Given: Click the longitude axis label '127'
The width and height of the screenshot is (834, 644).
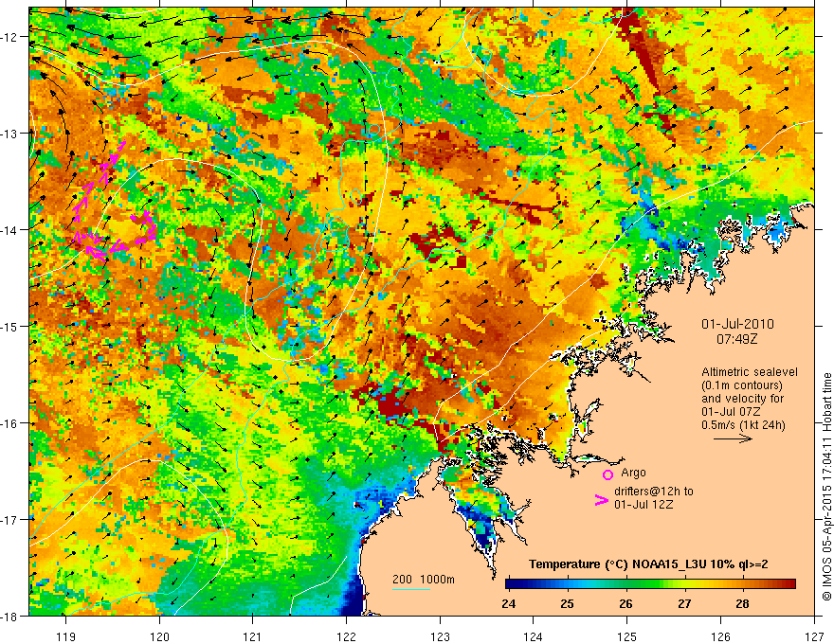Looking at the screenshot, I should (814, 636).
